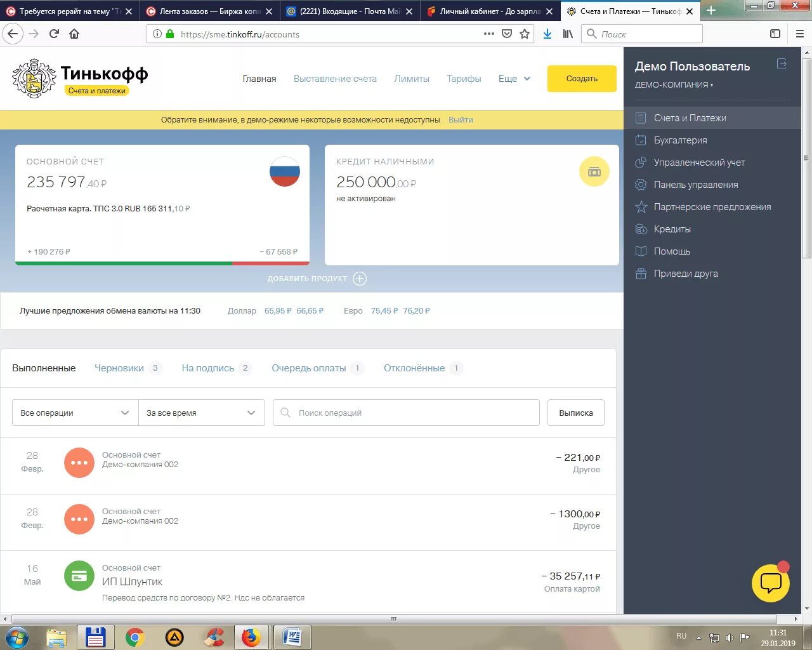Open the Лимиты navigation item
This screenshot has height=650, width=812.
point(412,79)
